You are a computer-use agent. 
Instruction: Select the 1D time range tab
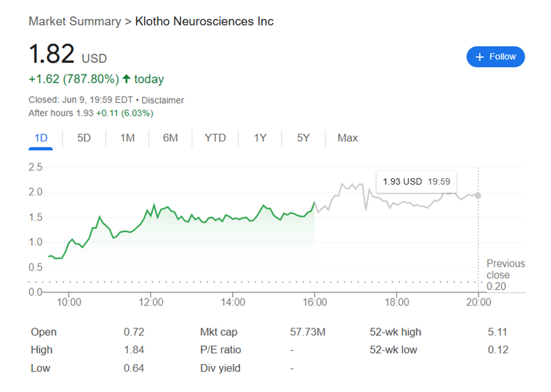coord(40,138)
